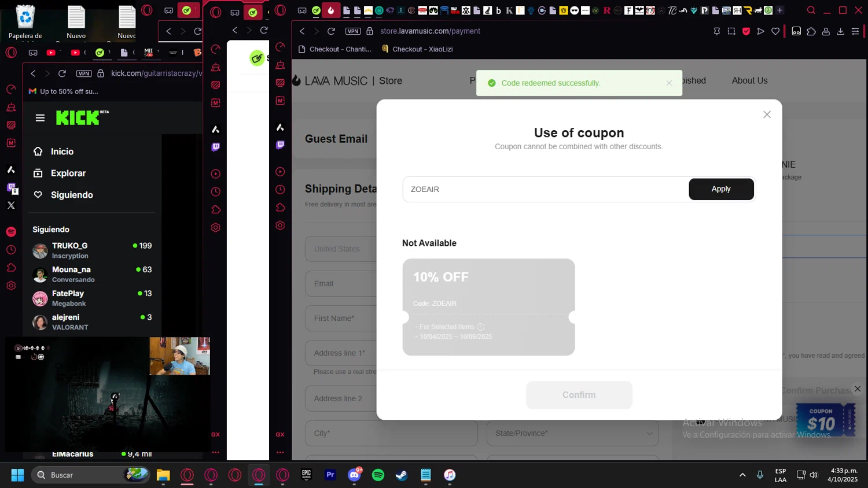
Task: Open Twitch in the Lava window sidebar
Action: click(280, 145)
